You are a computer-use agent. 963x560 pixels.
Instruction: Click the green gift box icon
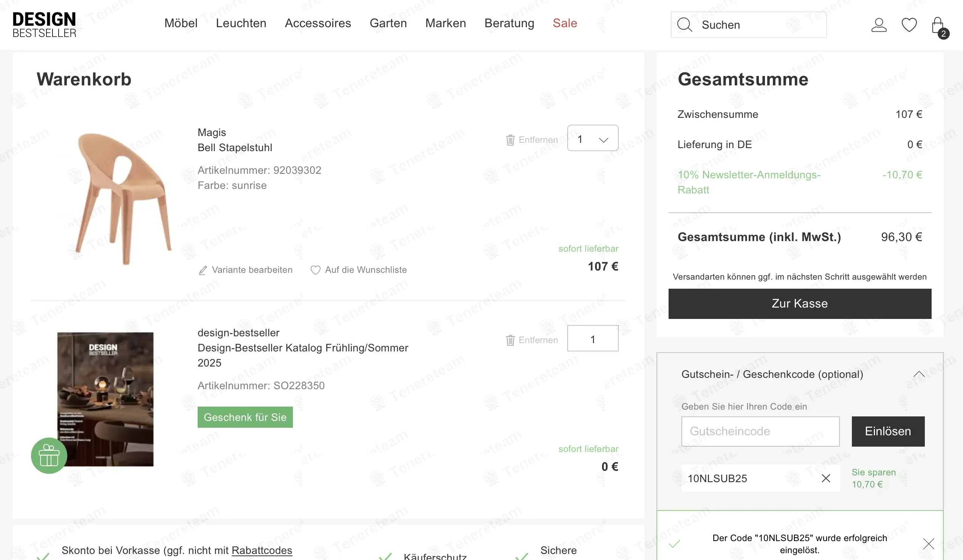point(49,455)
